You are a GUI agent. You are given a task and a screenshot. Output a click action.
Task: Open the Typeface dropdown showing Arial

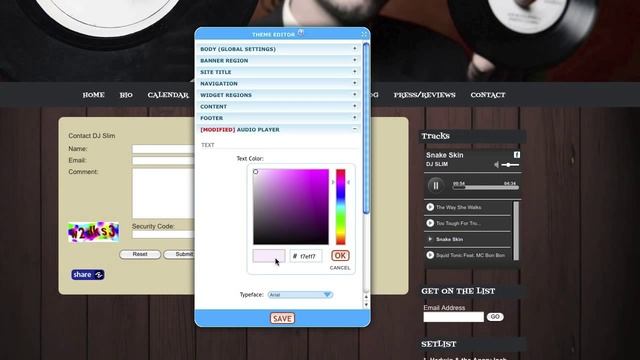coord(300,295)
